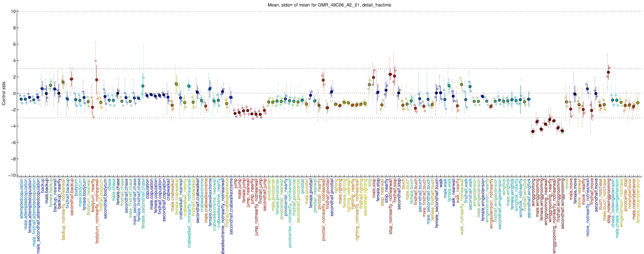The width and height of the screenshot is (644, 254).
Task: Select x-axis label 'backup_notnearfly_notnearwall'
Action: (63, 209)
